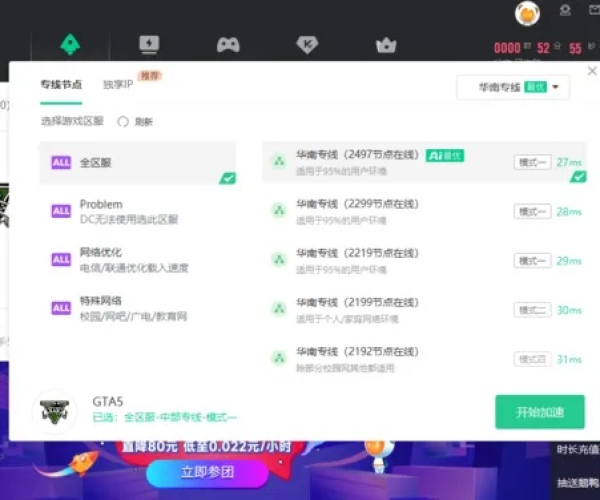600x500 pixels.
Task: Click green node icon on 2497 row
Action: pyautogui.click(x=279, y=161)
